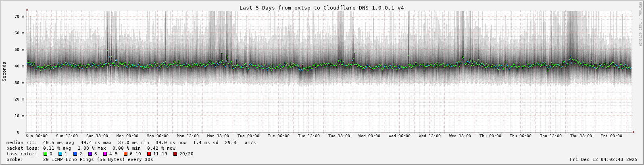Click the light blue swatch for loss 1
This screenshot has width=644, height=165.
coord(60,154)
